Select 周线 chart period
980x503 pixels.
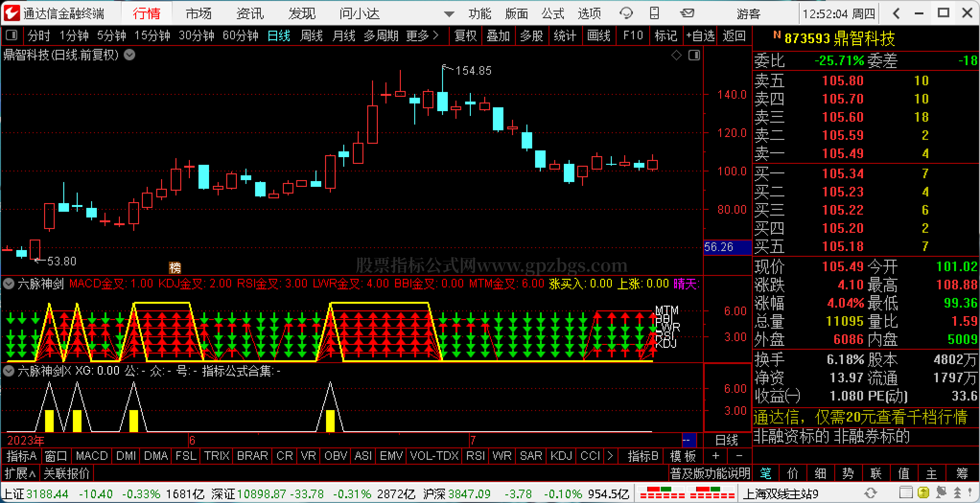coord(312,35)
